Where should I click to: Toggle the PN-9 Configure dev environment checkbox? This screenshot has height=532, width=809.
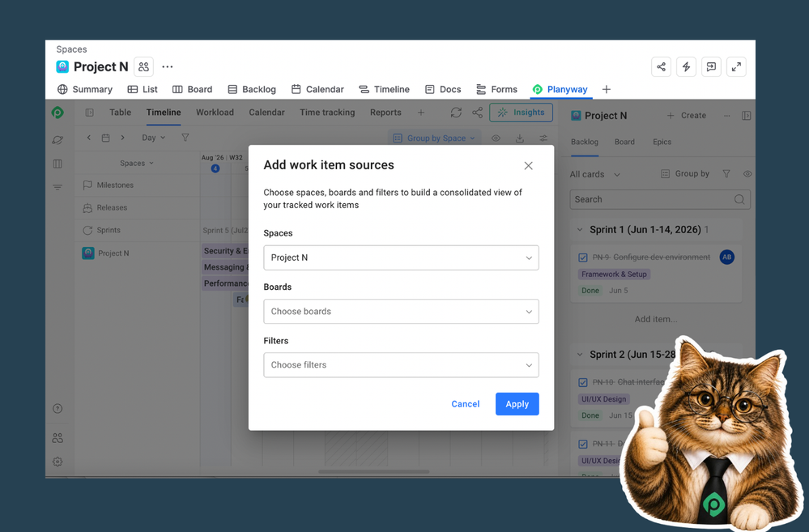tap(583, 257)
